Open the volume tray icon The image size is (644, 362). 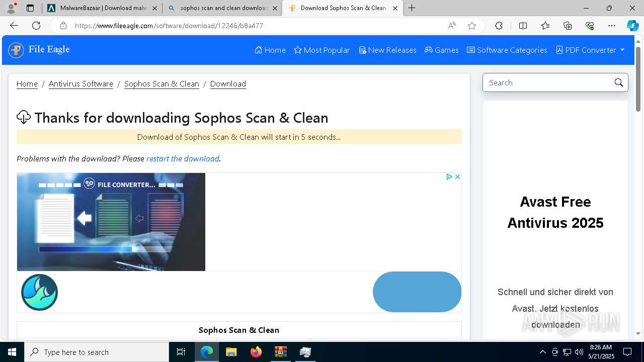point(579,352)
